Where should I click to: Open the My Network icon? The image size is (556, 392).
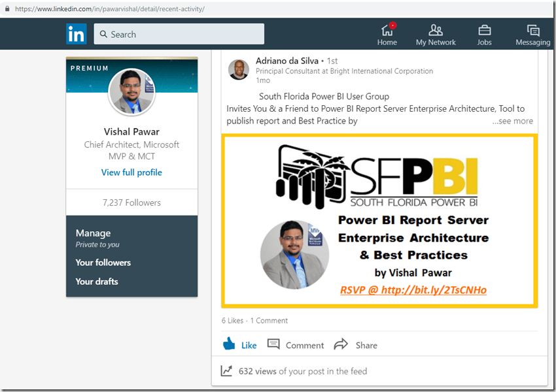point(436,30)
